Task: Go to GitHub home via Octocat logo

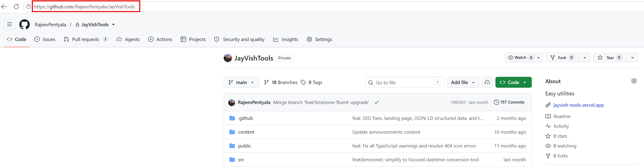Action: 25,24
